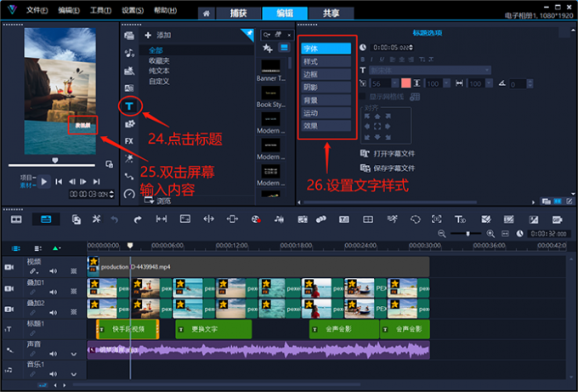Open the 设置 menu
The height and width of the screenshot is (392, 578).
point(133,10)
